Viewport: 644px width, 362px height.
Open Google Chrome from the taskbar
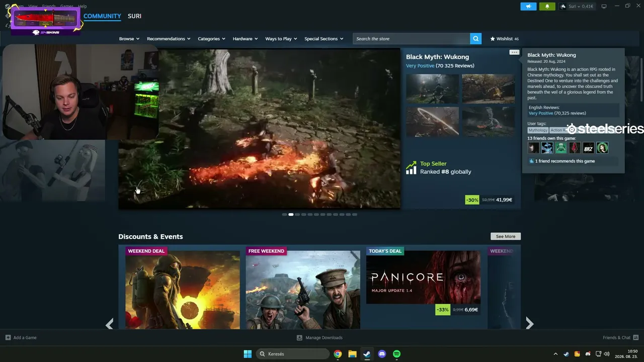[x=338, y=354]
